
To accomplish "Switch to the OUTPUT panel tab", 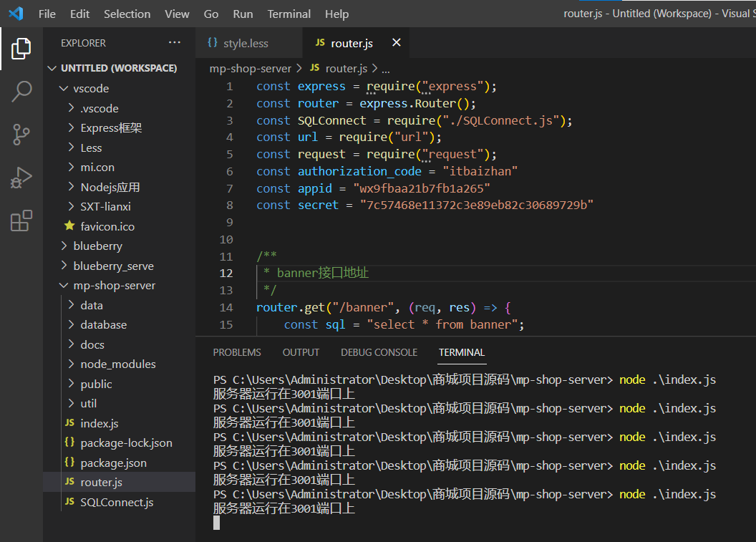I will tap(301, 352).
